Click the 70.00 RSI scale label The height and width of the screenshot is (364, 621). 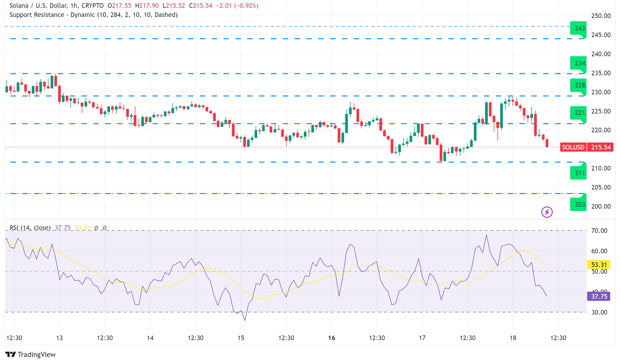(x=599, y=231)
